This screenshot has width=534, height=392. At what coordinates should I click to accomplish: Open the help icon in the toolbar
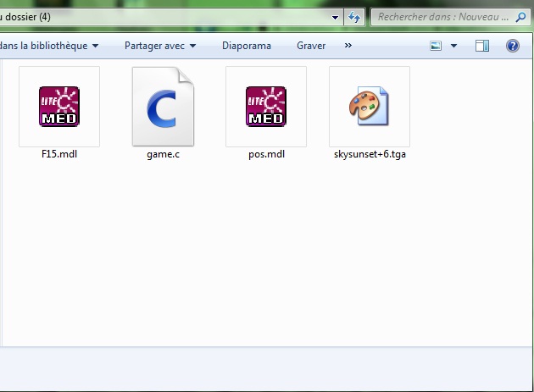point(513,46)
